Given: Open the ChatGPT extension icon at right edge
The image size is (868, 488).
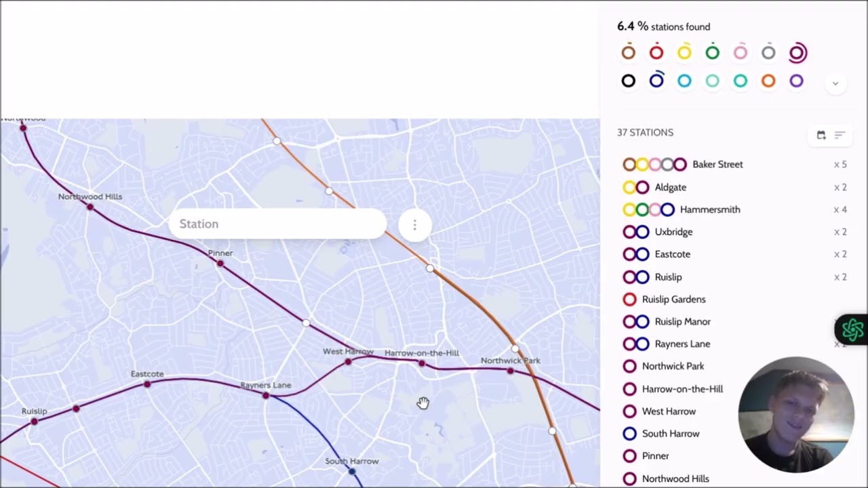Looking at the screenshot, I should click(852, 330).
